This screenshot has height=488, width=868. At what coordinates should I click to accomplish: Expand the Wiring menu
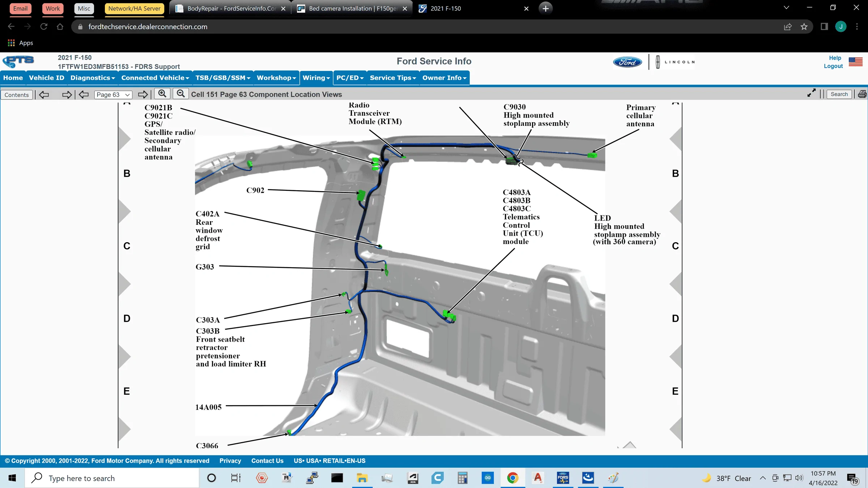pyautogui.click(x=315, y=78)
